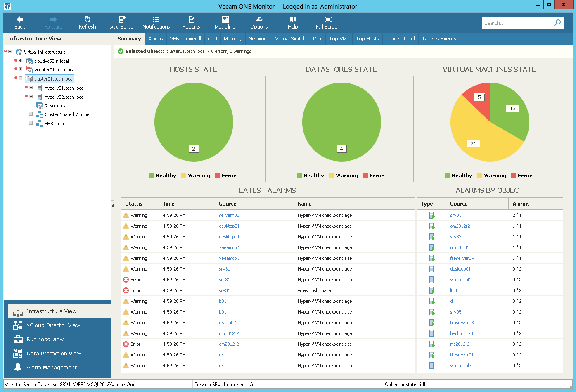Expand the vcenter01.tech.local node

point(20,69)
